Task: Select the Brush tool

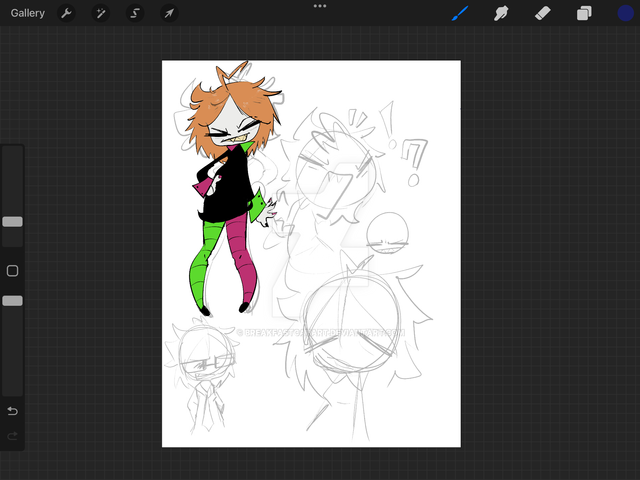Action: (460, 13)
